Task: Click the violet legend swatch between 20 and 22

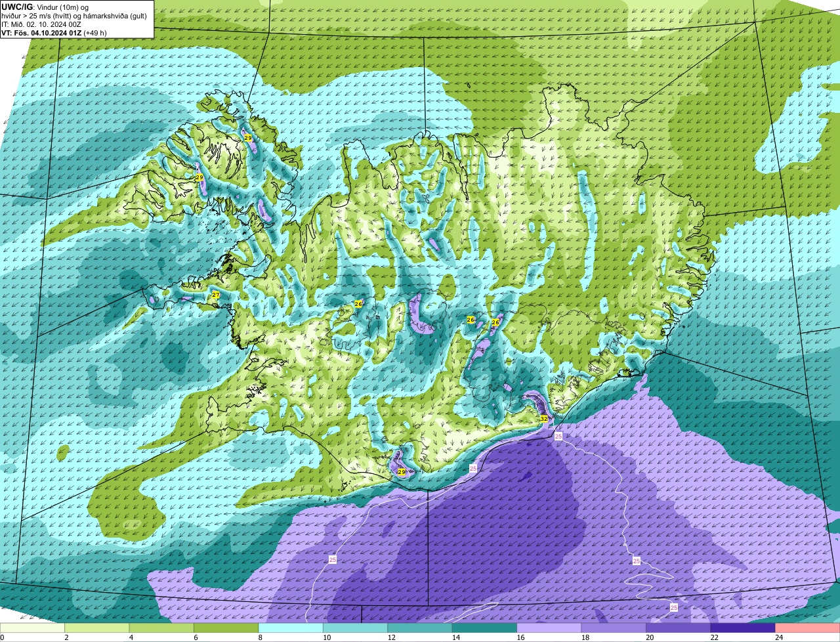Action: pyautogui.click(x=679, y=628)
